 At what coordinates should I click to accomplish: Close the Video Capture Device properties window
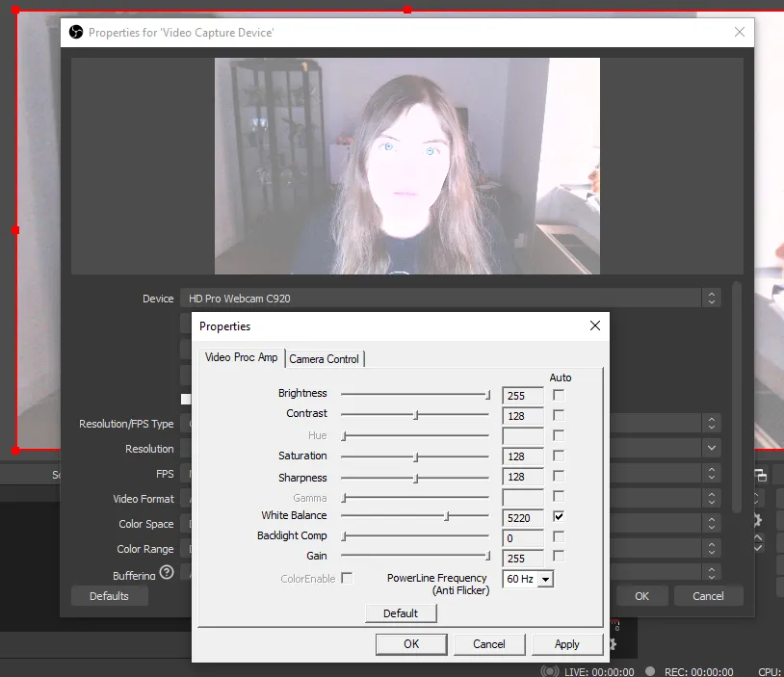(x=740, y=32)
